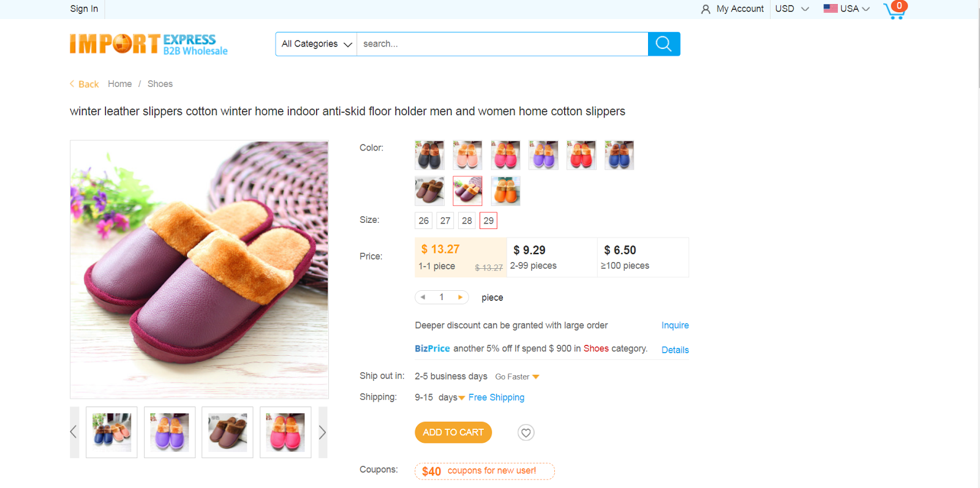Click the ADD TO CART button
The height and width of the screenshot is (488, 980).
tap(453, 432)
